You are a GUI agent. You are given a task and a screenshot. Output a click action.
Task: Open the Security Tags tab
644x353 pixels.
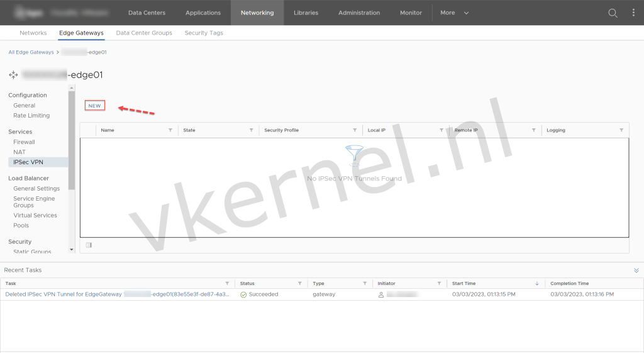(204, 33)
